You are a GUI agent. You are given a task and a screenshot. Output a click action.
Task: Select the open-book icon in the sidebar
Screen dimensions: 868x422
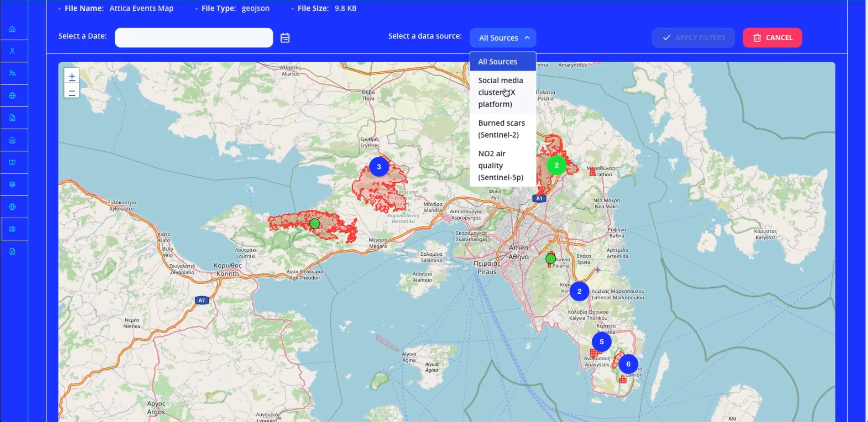pos(12,162)
